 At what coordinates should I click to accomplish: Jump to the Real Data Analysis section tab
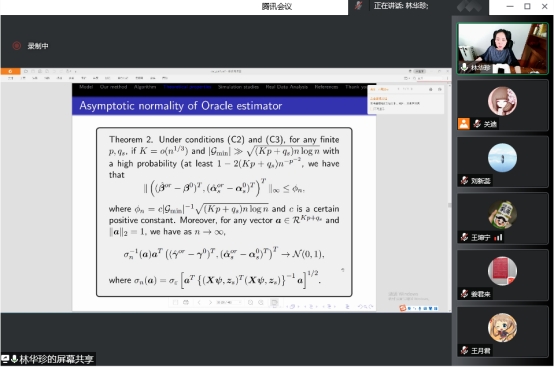287,87
